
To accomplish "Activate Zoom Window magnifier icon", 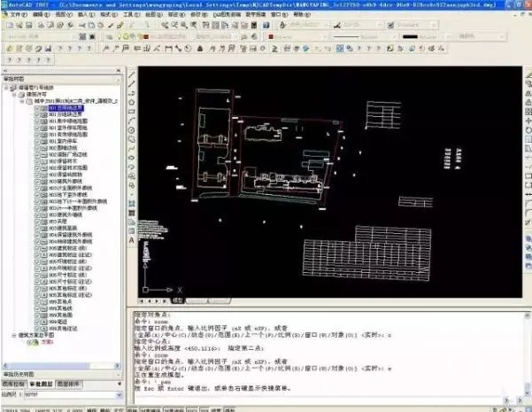I will pos(183,25).
